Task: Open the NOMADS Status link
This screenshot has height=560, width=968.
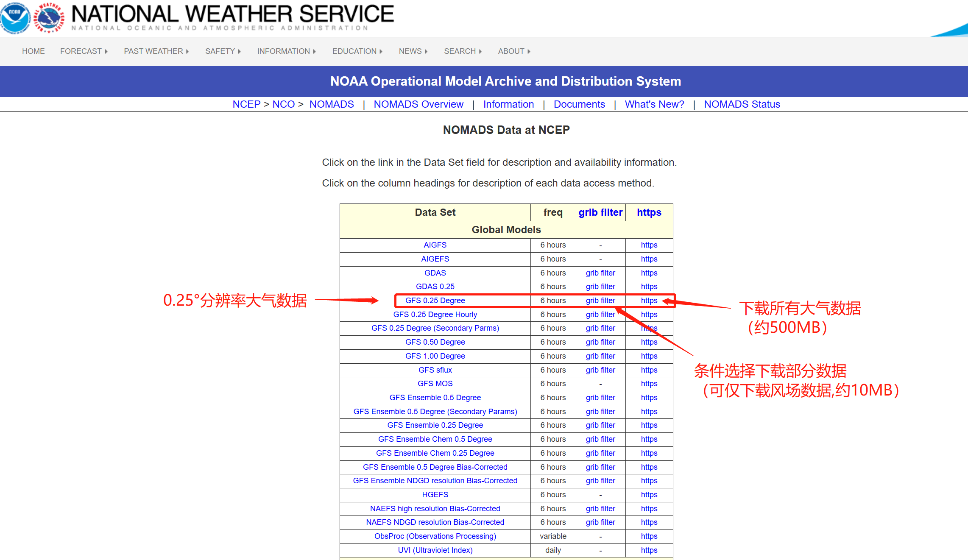Action: 742,104
